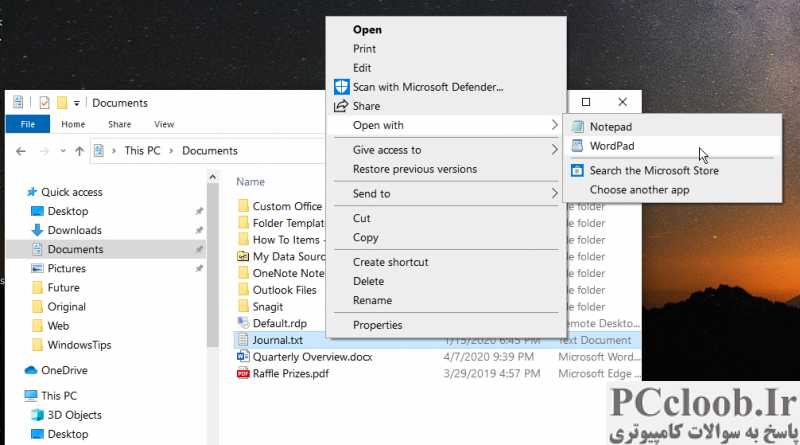Viewport: 800px width, 445px height.
Task: Click the Name column header
Action: point(250,182)
